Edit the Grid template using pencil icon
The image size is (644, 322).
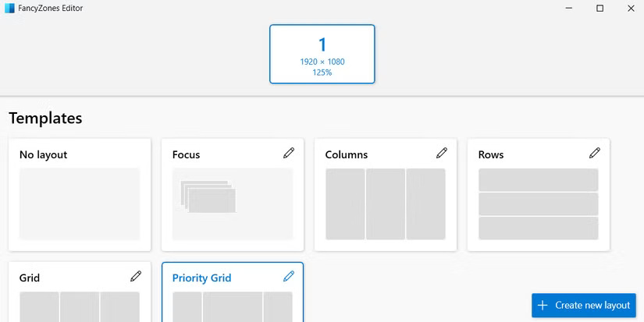136,276
